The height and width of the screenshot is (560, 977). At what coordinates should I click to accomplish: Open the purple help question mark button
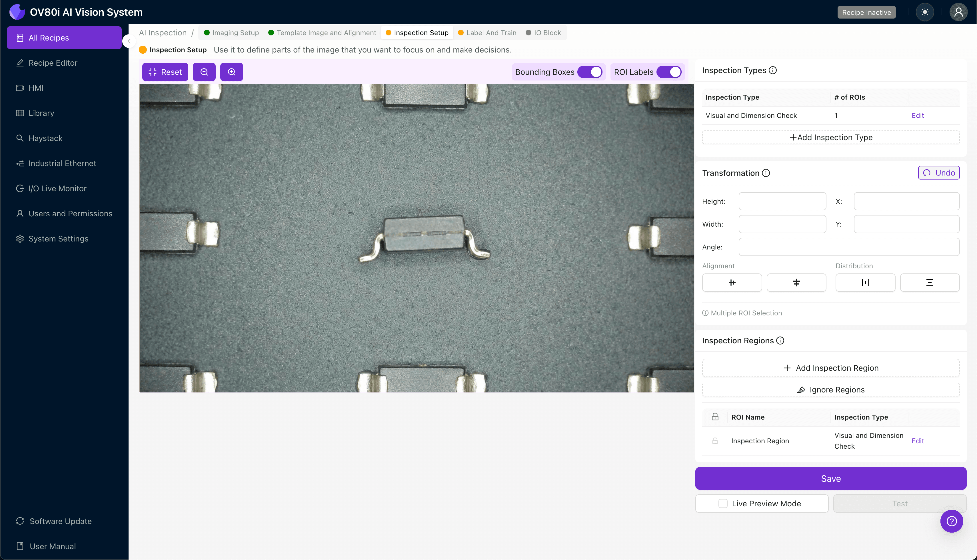[951, 521]
